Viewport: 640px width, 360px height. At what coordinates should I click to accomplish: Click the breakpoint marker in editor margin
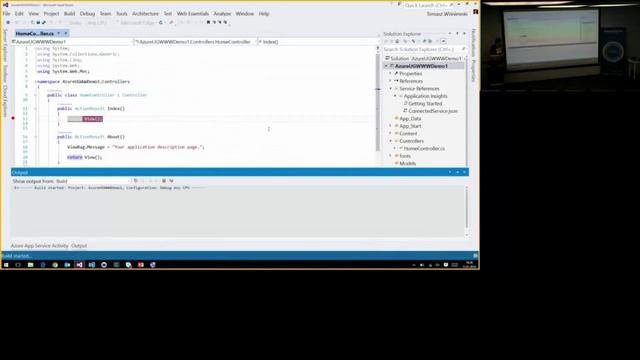pyautogui.click(x=13, y=118)
